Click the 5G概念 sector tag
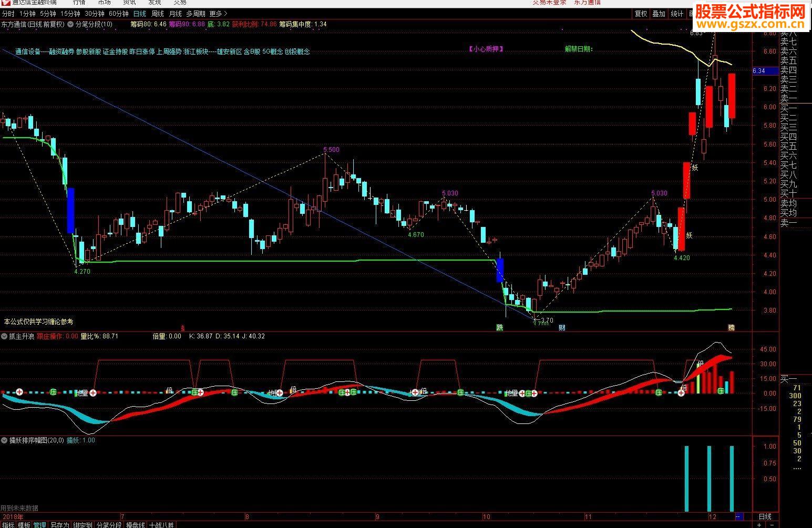 (272, 51)
